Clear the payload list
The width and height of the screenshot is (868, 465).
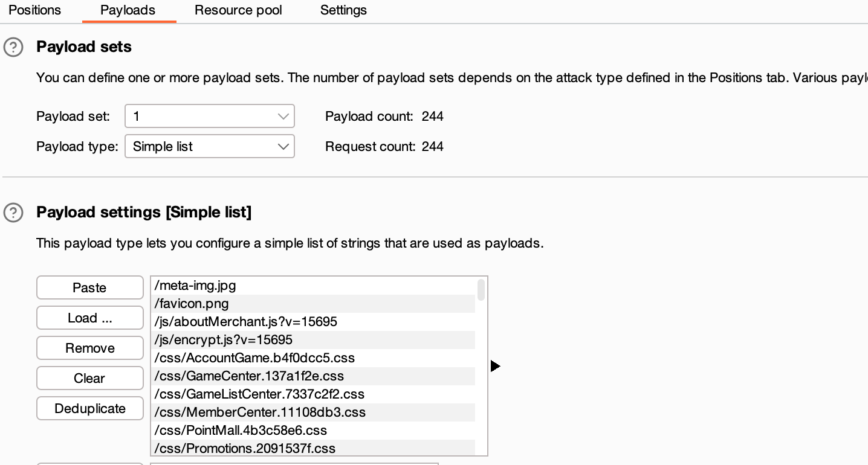click(89, 379)
